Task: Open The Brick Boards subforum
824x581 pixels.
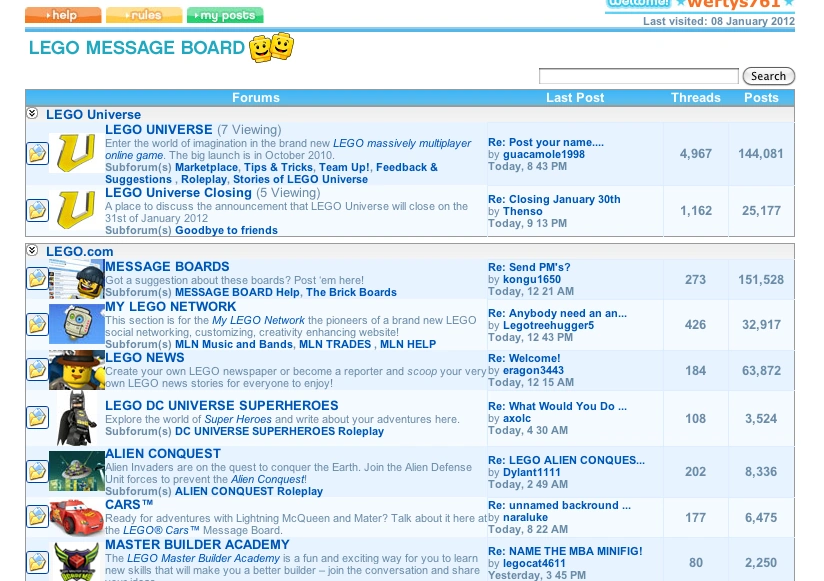Action: [x=351, y=292]
